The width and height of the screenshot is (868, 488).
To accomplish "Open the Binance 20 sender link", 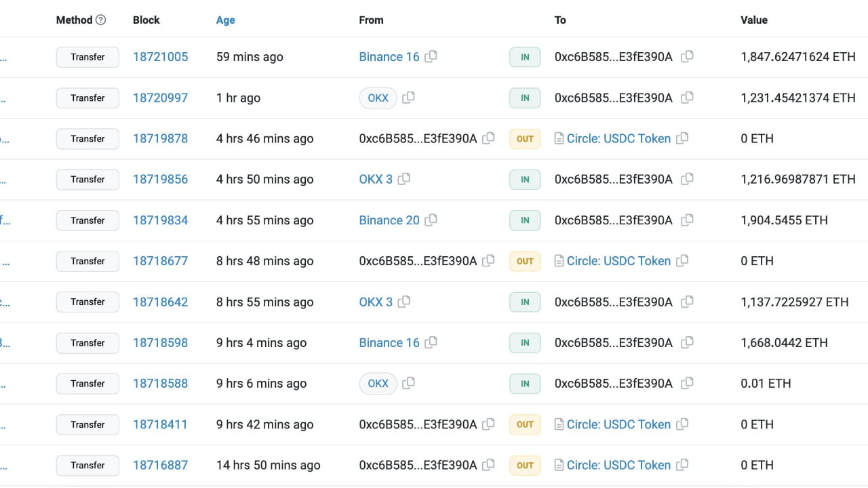I will 389,220.
